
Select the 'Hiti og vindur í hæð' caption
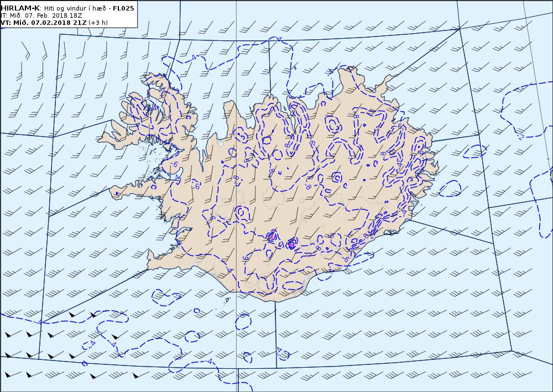click(75, 8)
